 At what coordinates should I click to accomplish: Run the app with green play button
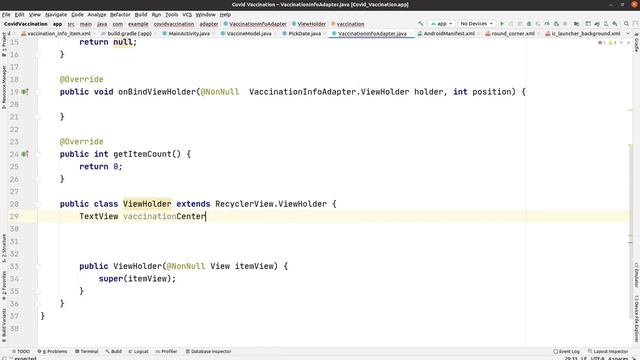(x=502, y=24)
